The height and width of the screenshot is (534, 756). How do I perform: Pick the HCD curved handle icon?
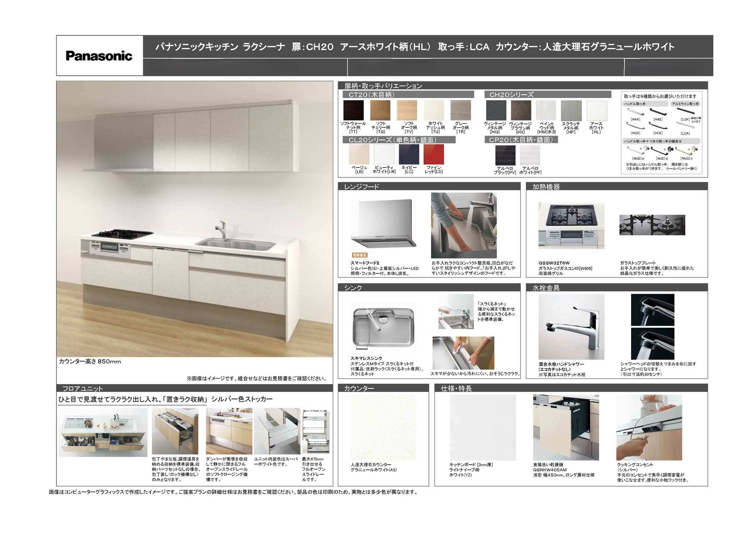coord(635,126)
